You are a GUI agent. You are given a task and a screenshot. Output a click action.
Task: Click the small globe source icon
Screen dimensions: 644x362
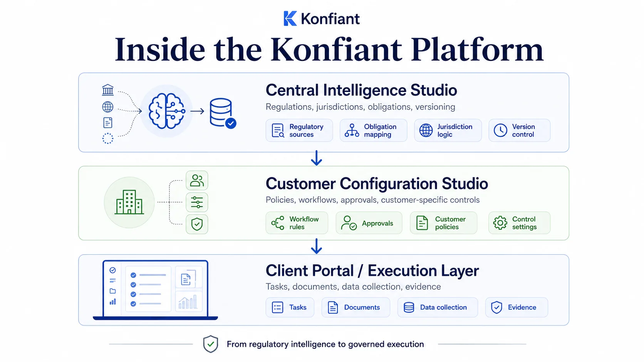pyautogui.click(x=108, y=107)
